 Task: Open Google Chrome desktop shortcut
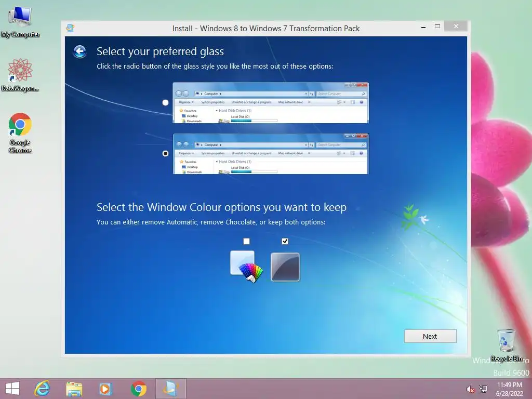(20, 132)
